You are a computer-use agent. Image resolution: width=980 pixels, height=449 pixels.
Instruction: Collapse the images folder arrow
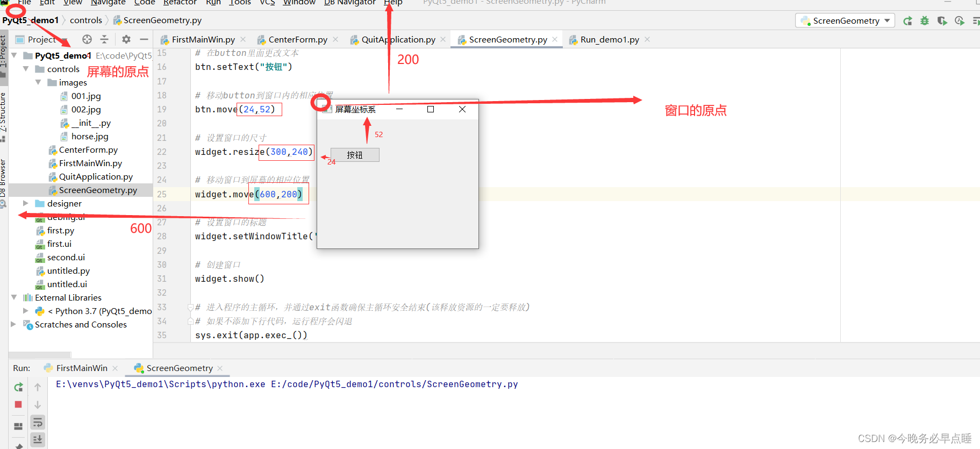pos(38,82)
